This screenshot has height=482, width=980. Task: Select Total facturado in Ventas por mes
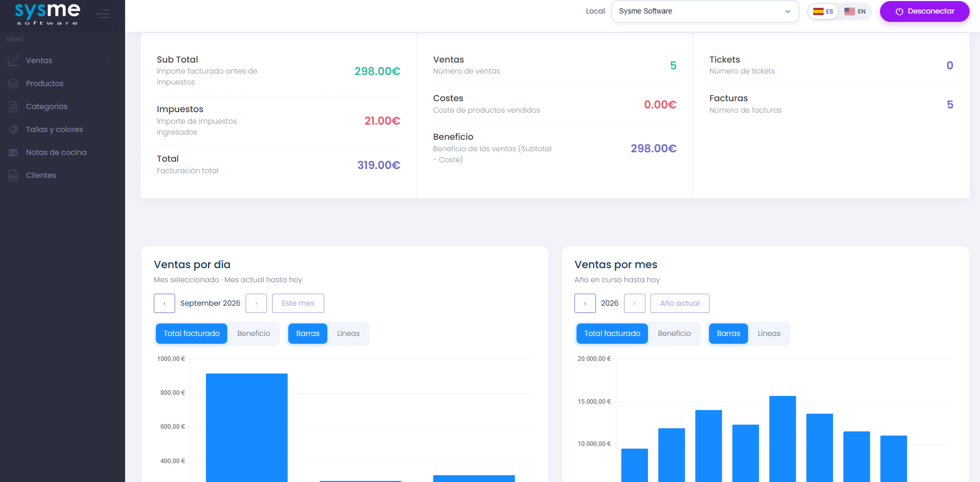point(612,334)
